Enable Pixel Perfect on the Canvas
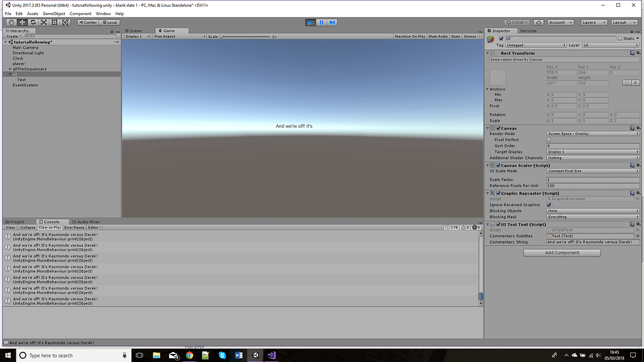 (550, 140)
